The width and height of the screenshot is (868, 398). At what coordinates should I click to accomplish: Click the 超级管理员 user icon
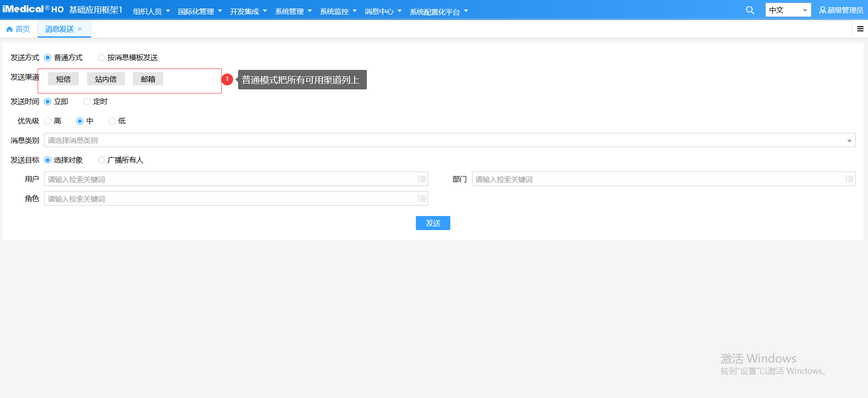click(822, 10)
